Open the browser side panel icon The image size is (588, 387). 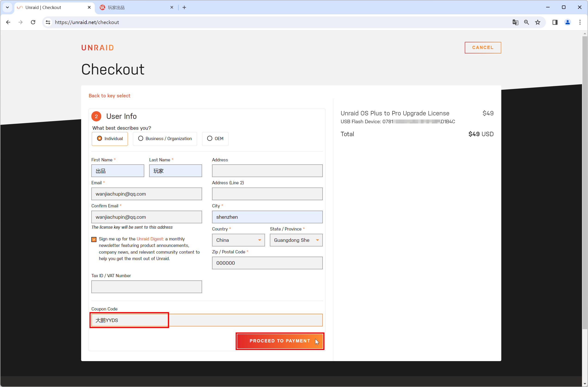coord(555,22)
